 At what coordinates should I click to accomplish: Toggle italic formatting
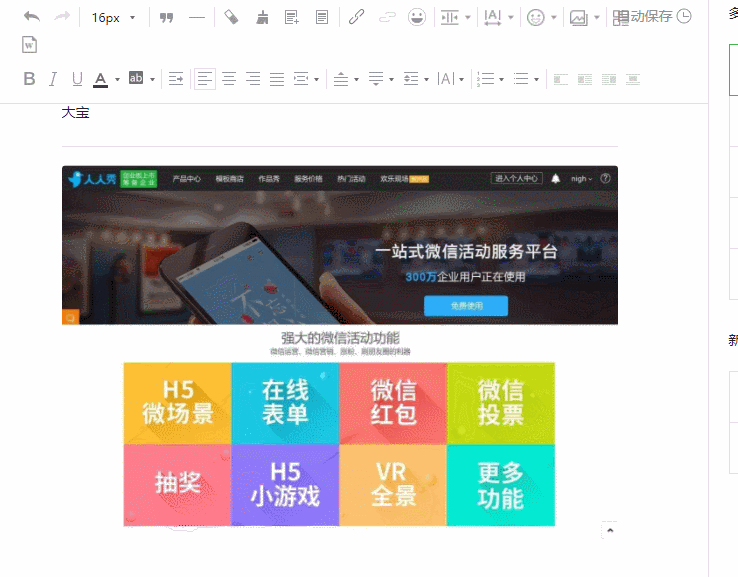(x=53, y=79)
